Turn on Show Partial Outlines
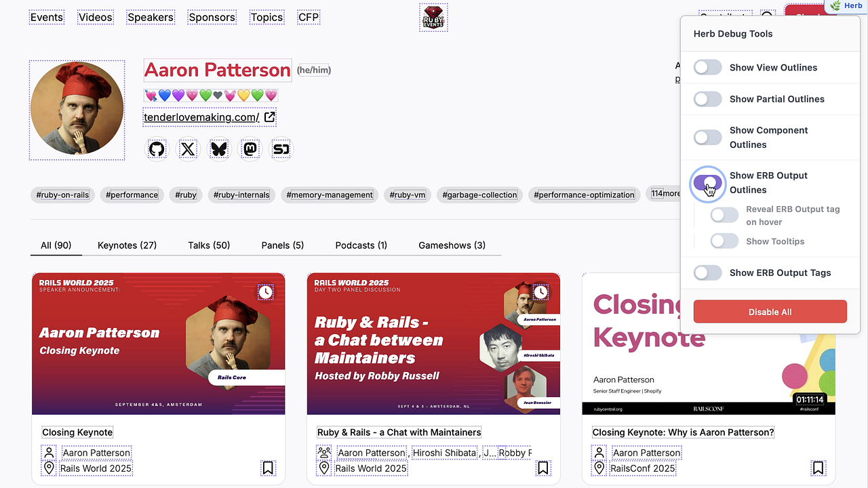 click(x=707, y=99)
